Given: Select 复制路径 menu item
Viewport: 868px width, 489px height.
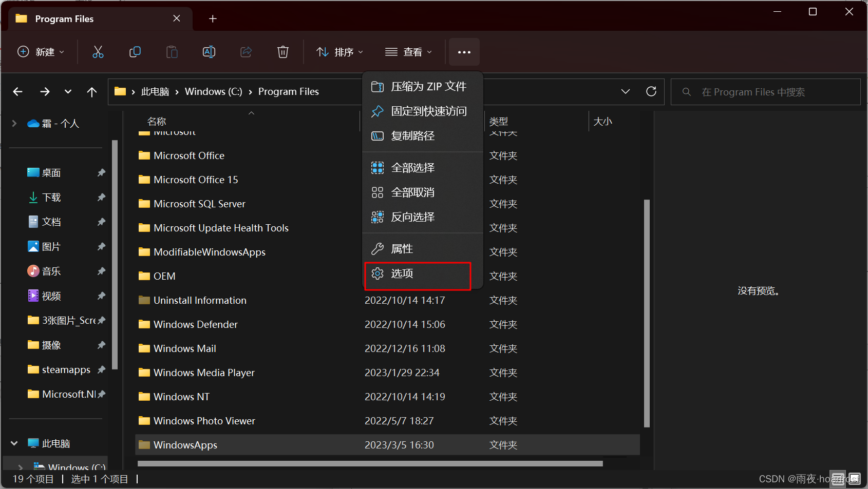Looking at the screenshot, I should (423, 136).
